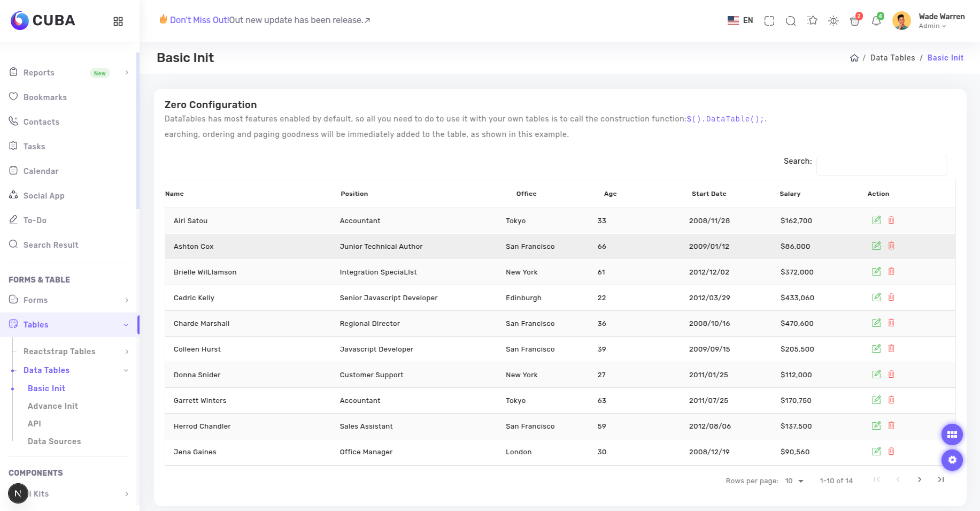Open the notifications bell icon
The image size is (980, 511).
pyautogui.click(x=876, y=21)
